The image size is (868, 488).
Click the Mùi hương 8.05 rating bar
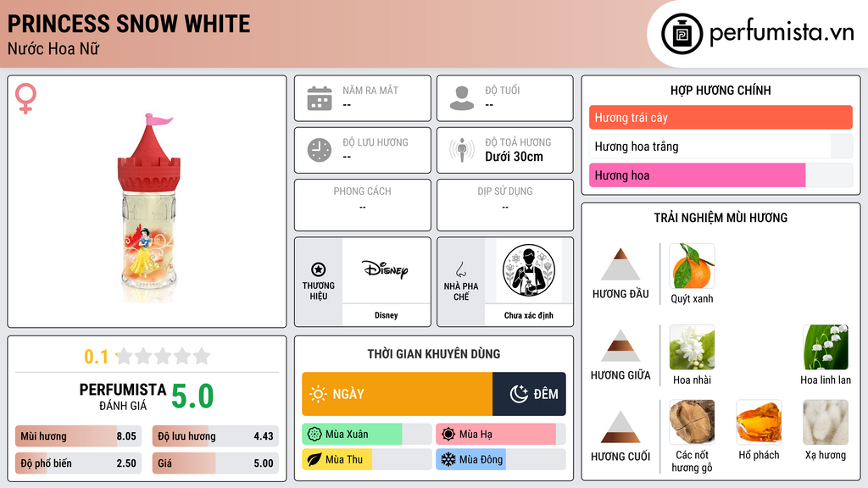coord(79,436)
